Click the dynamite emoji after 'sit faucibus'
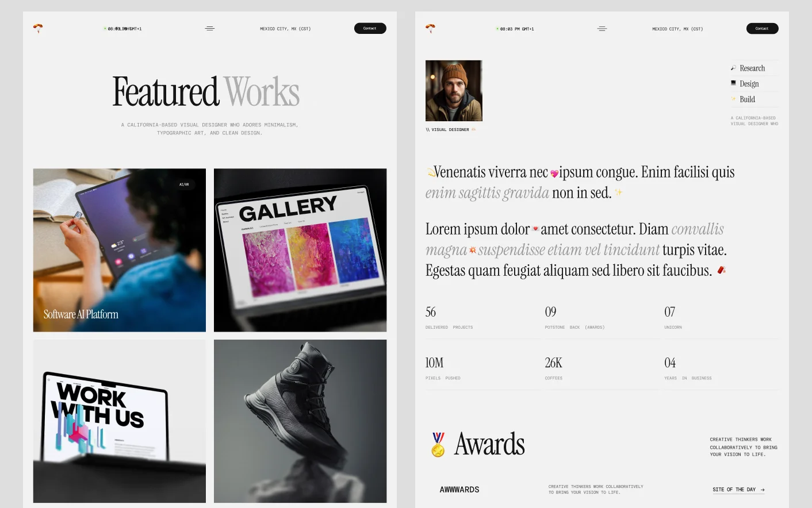This screenshot has width=812, height=508. point(721,270)
